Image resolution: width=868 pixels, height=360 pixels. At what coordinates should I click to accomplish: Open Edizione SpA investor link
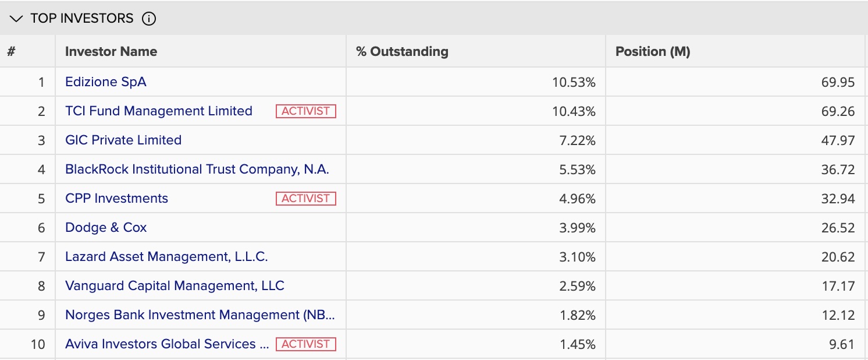[x=106, y=82]
